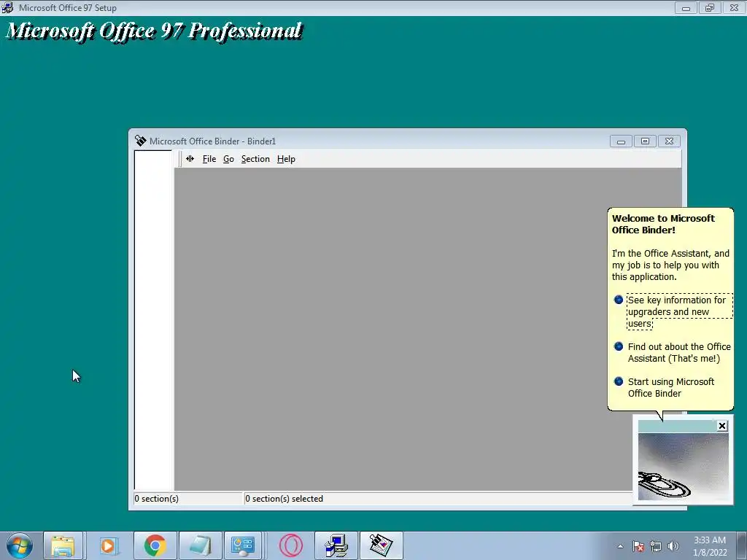
Task: Click '0 section(s)' in the status bar
Action: click(x=157, y=499)
